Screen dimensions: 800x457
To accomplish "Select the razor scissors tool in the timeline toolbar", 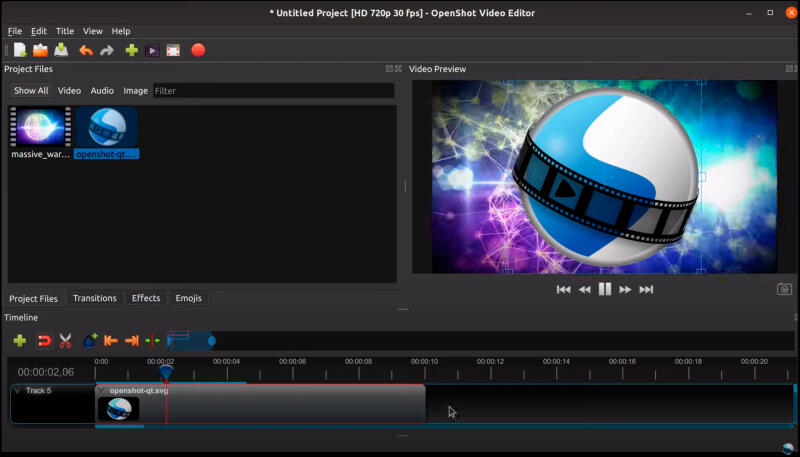I will (65, 341).
